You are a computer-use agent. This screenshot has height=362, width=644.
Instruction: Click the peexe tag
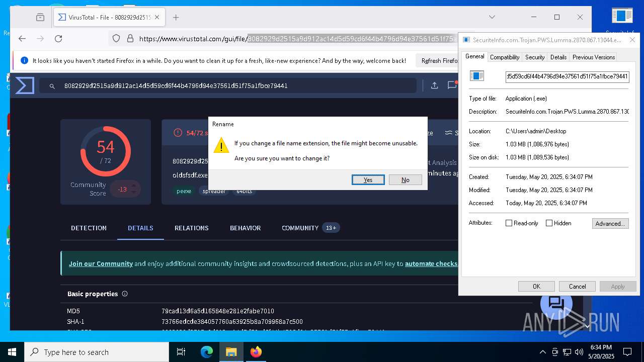[184, 191]
